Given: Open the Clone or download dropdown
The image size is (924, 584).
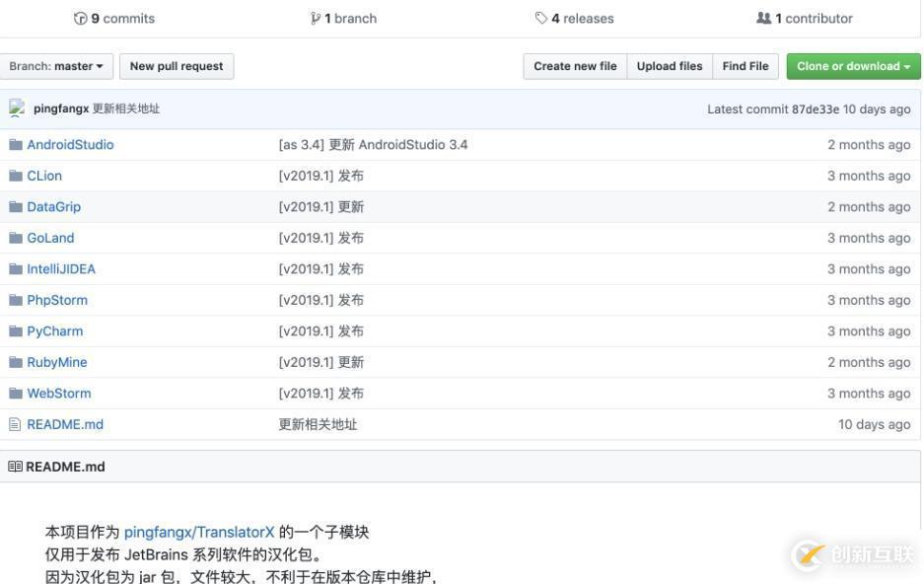Looking at the screenshot, I should click(853, 66).
